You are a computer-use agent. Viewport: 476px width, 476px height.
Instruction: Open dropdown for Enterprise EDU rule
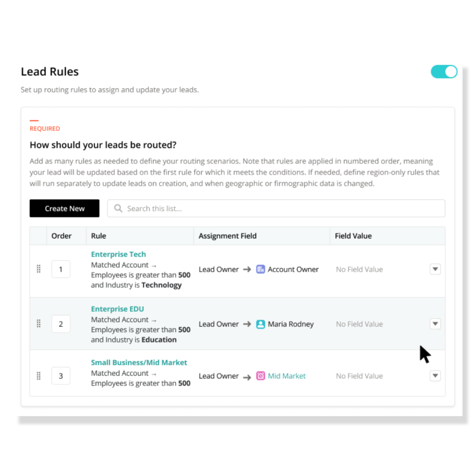point(435,324)
